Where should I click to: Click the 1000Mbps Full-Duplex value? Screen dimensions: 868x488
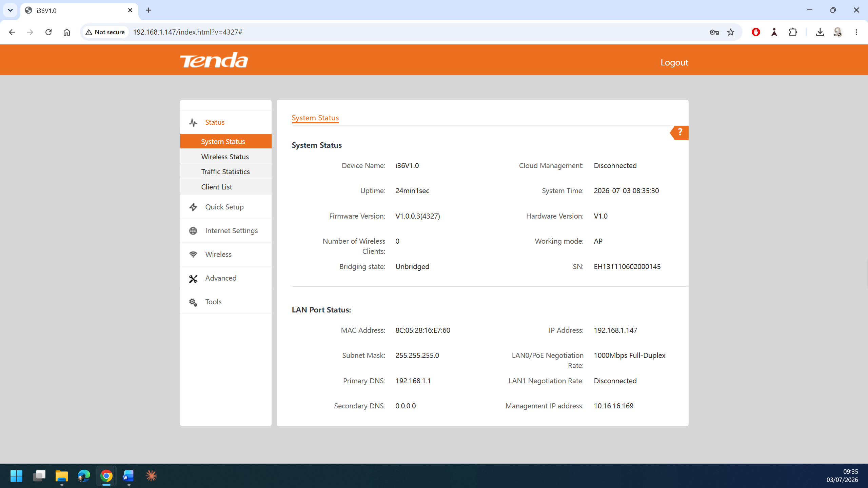(630, 355)
